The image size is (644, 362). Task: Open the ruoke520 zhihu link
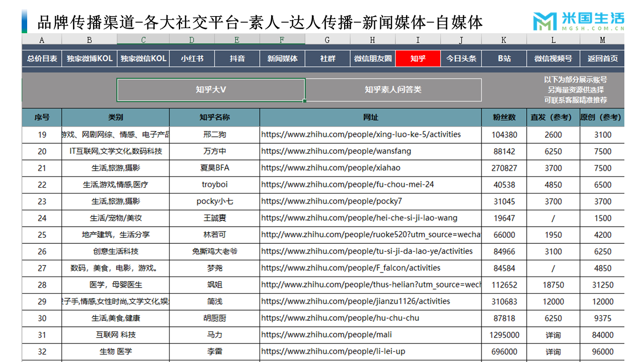tap(371, 234)
